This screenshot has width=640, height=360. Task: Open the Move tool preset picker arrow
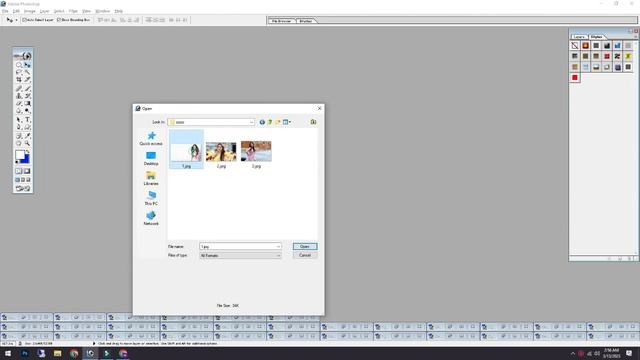[16, 20]
